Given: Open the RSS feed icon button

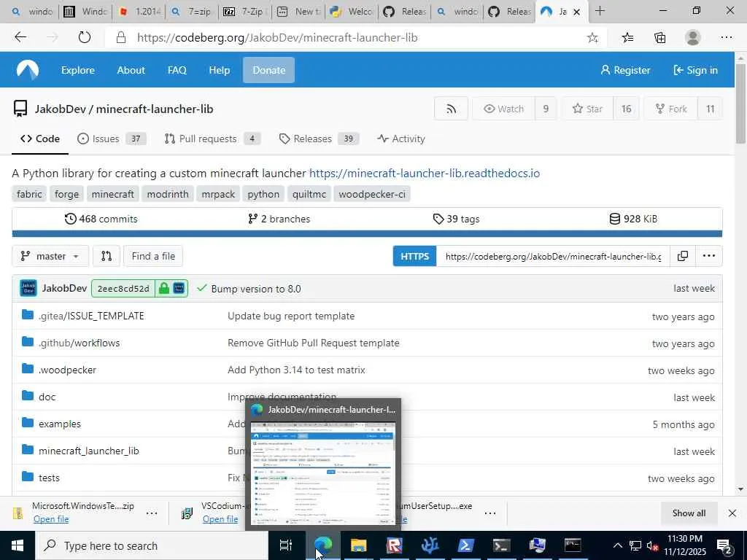Looking at the screenshot, I should click(x=451, y=109).
